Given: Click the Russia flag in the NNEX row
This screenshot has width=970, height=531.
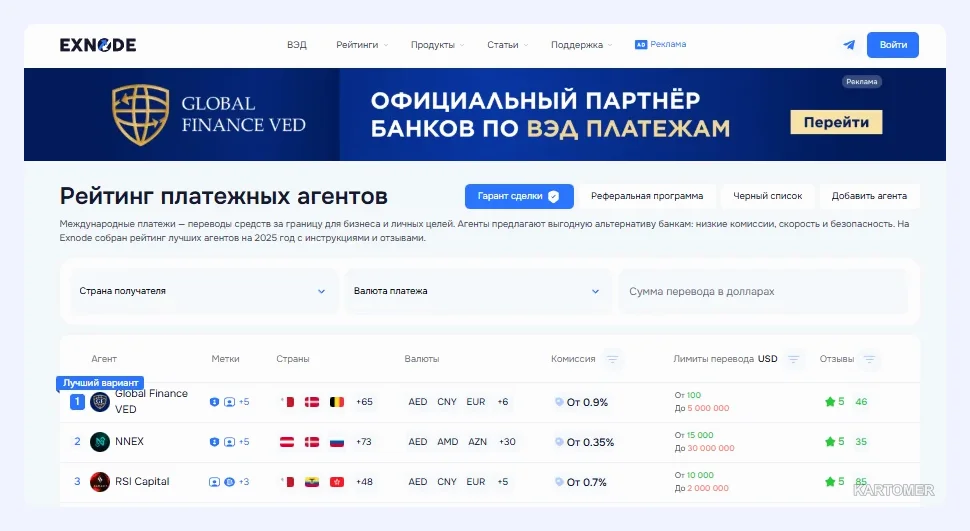Looking at the screenshot, I should (x=337, y=442).
